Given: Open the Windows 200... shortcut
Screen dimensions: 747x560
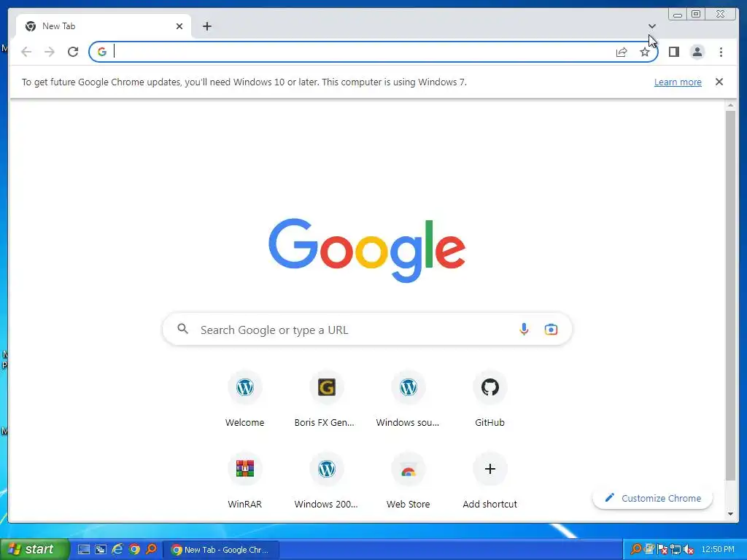Looking at the screenshot, I should coord(326,481).
